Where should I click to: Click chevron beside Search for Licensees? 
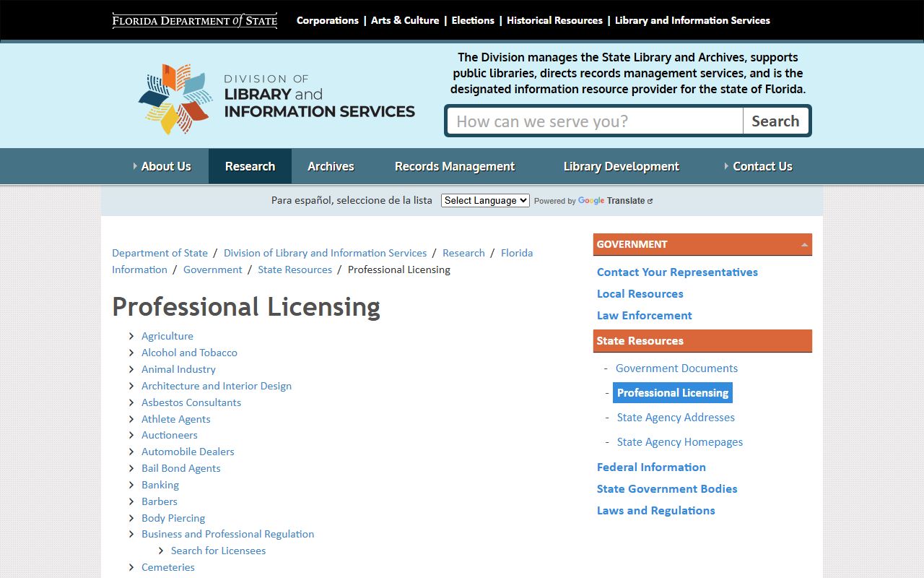[x=161, y=551]
